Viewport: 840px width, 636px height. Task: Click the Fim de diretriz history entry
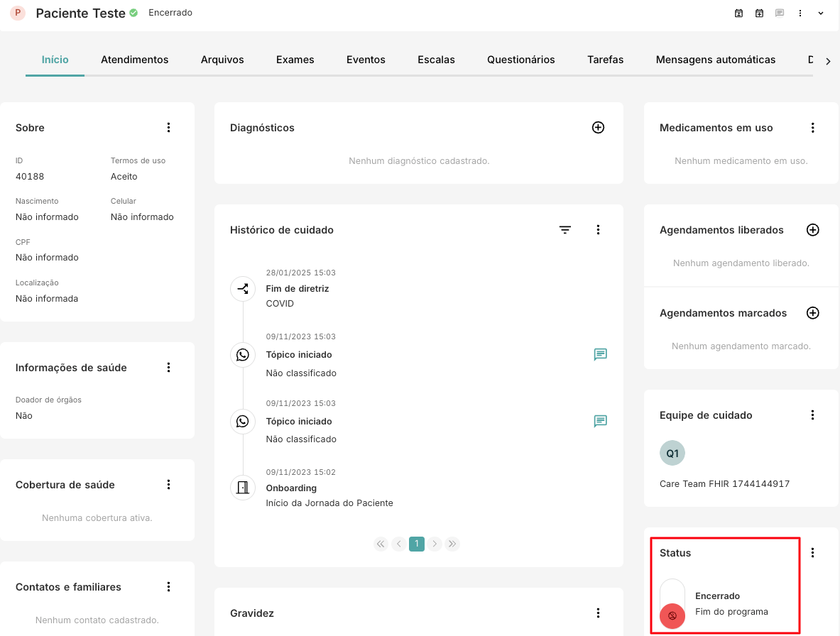[297, 289]
